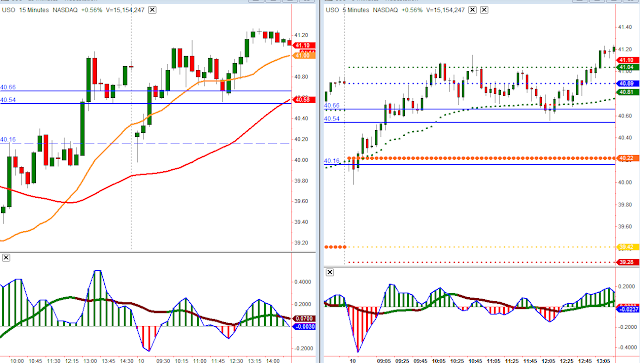Remove second study on USO 5 Minutes chart

pyautogui.click(x=484, y=10)
